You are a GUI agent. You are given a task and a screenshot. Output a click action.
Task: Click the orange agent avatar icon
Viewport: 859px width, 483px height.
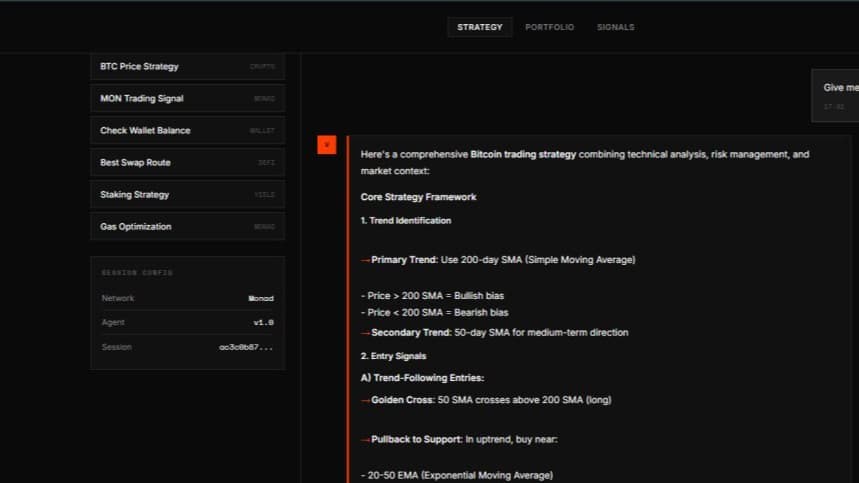[326, 145]
